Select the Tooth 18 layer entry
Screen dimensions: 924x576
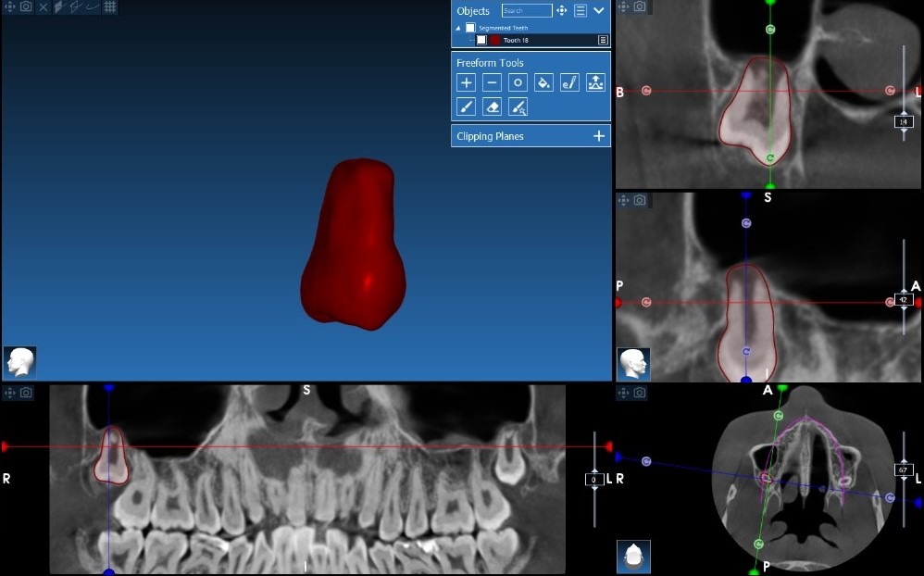tap(516, 40)
